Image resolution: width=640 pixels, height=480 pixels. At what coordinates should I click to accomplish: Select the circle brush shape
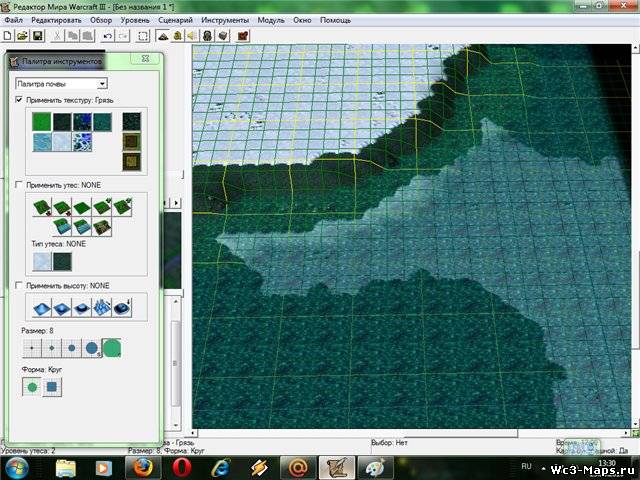32,386
